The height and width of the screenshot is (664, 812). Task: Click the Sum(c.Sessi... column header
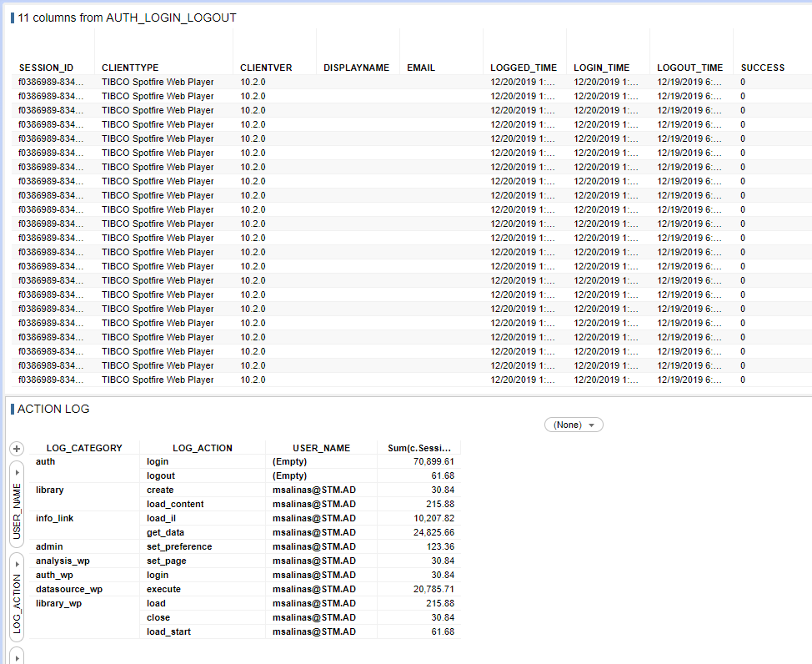pos(419,449)
